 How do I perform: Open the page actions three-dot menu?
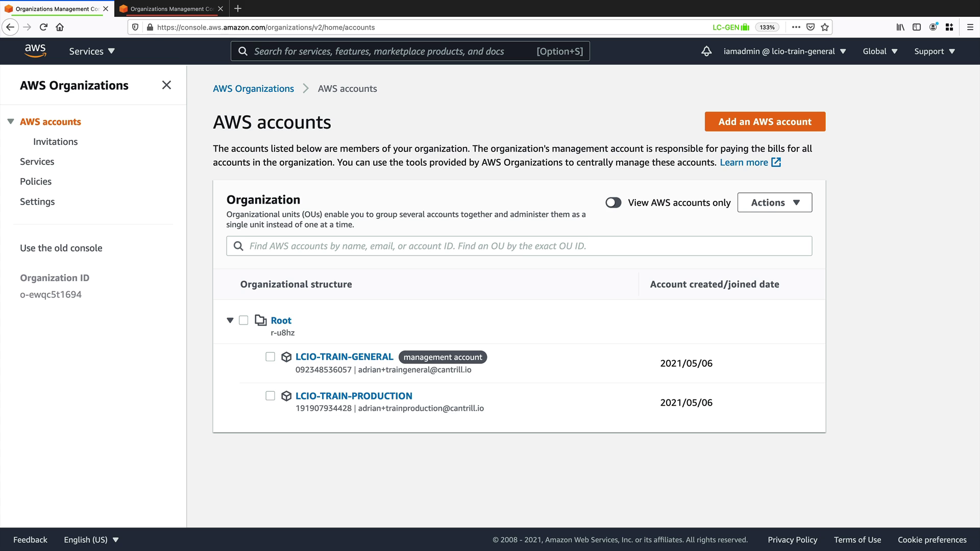(x=796, y=27)
